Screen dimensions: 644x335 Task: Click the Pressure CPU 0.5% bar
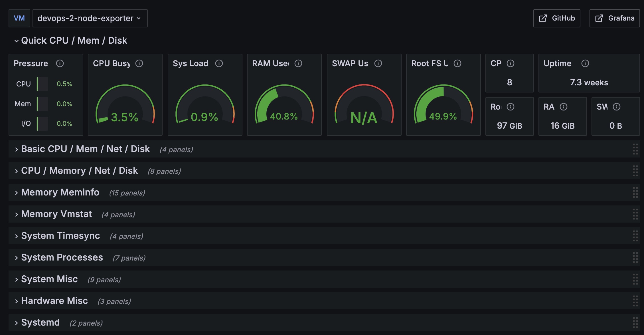coord(42,84)
